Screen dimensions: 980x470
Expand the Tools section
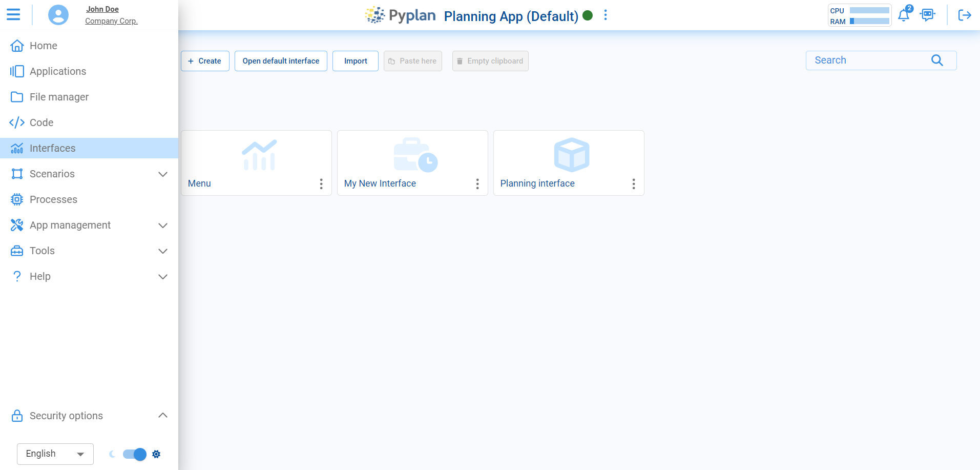(162, 251)
